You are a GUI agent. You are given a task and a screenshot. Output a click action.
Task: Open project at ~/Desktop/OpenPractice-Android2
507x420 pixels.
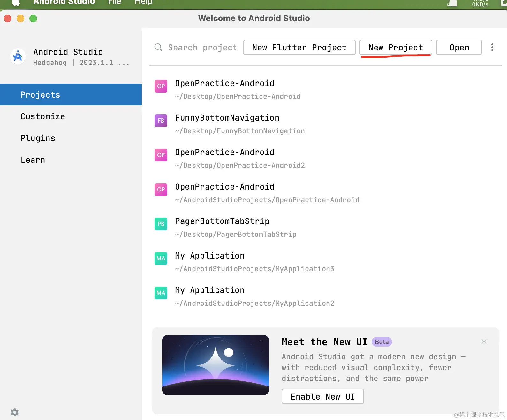pyautogui.click(x=326, y=158)
